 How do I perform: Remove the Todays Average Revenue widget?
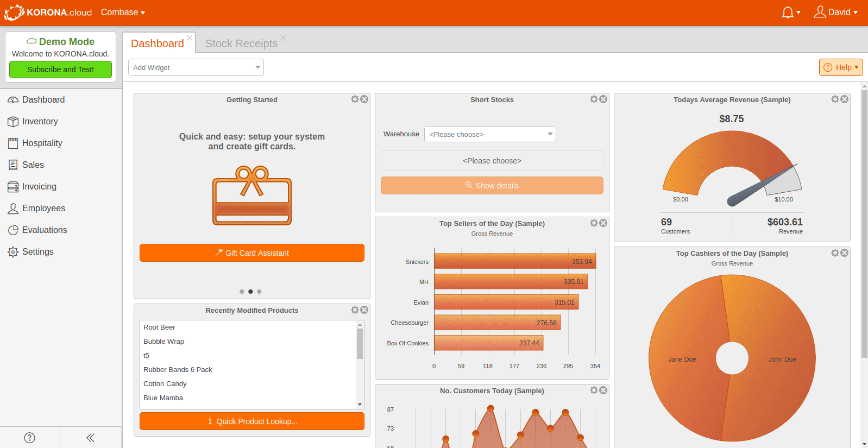pyautogui.click(x=845, y=99)
